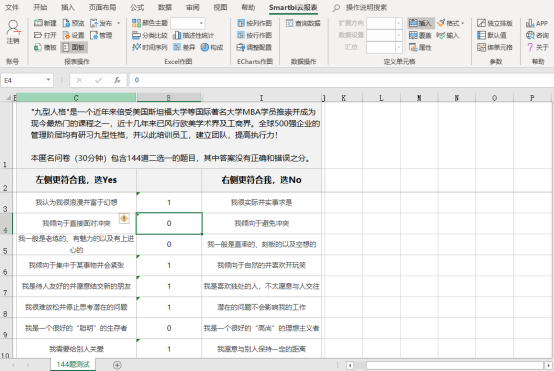Switch to the 审阅 Review tab
The width and height of the screenshot is (554, 371).
click(193, 7)
